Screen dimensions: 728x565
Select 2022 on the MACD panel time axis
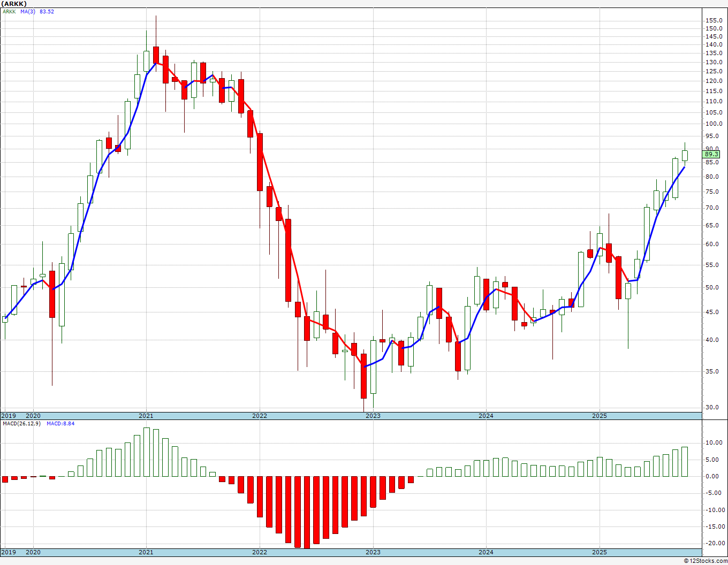click(260, 552)
